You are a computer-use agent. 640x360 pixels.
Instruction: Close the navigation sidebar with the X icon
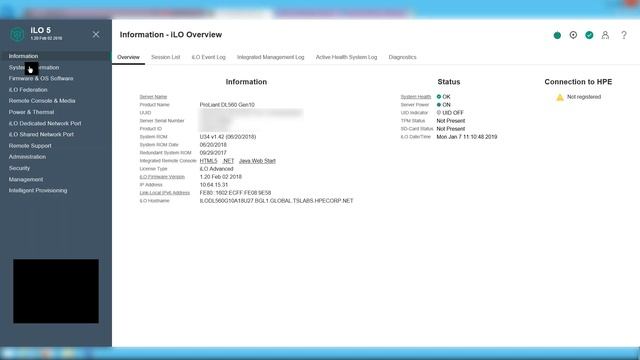click(96, 35)
